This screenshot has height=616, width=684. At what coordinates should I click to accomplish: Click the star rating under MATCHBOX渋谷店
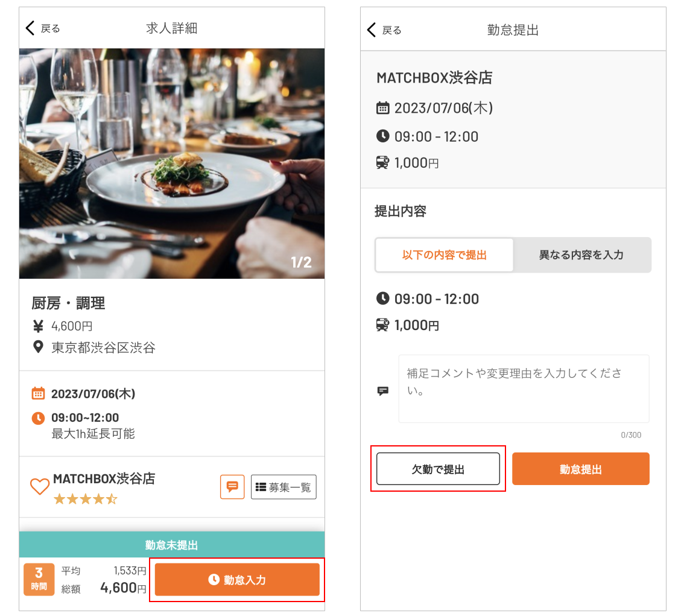click(x=85, y=499)
